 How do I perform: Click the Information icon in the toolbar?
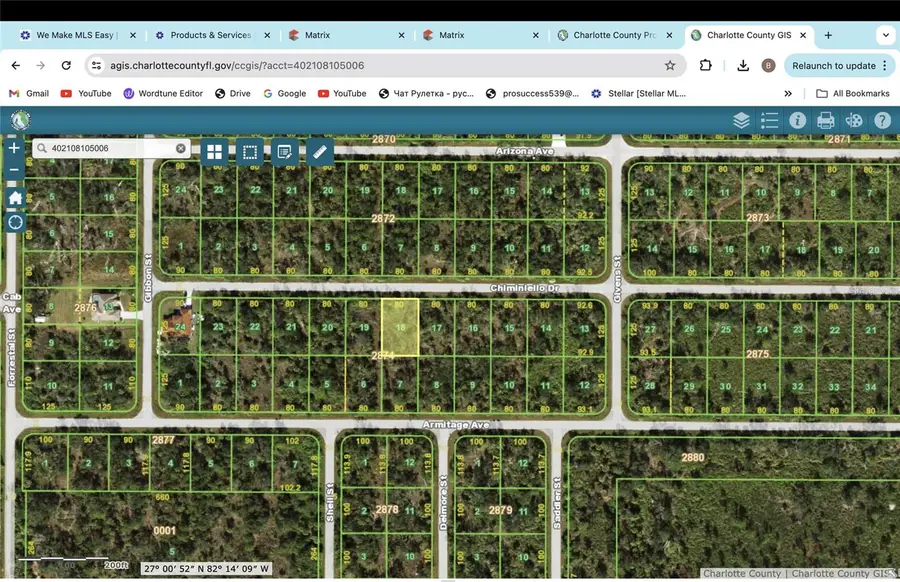coord(797,120)
